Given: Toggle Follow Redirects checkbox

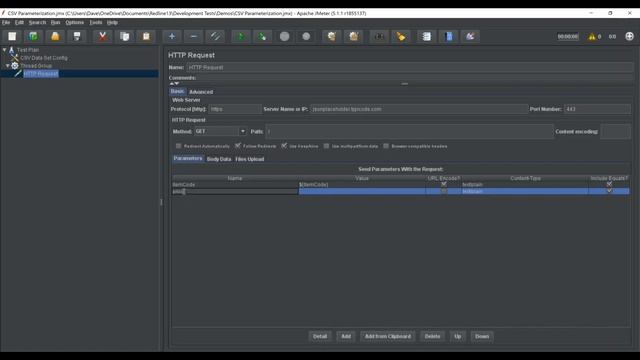Looking at the screenshot, I should pyautogui.click(x=238, y=146).
